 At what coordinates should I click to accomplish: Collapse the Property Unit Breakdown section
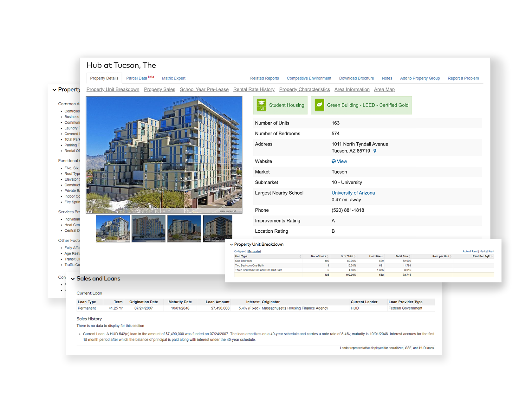click(231, 244)
